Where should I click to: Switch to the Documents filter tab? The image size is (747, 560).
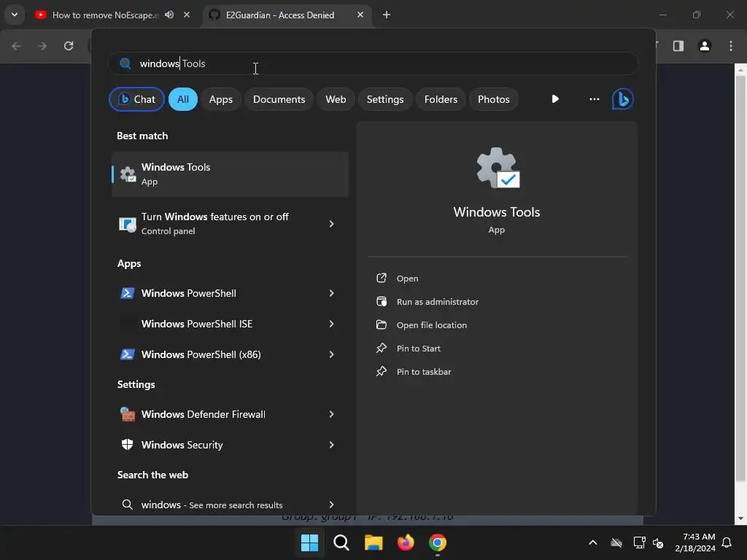click(x=279, y=99)
